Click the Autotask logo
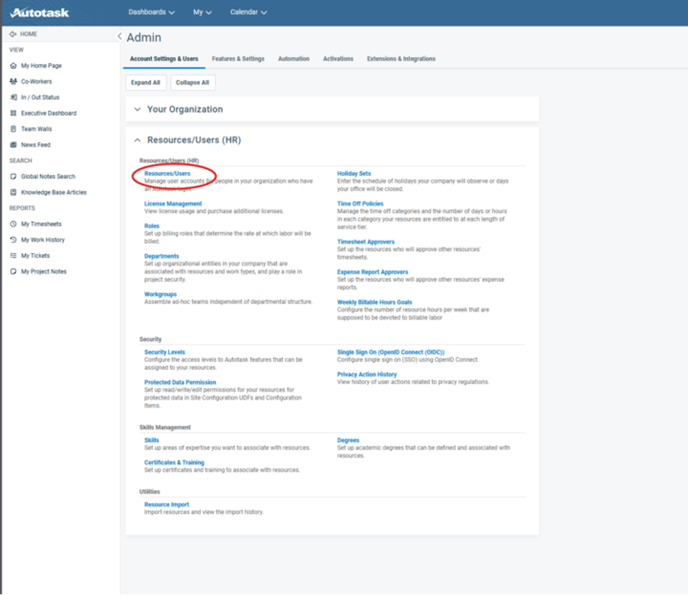Viewport: 688px width, 595px height. point(39,13)
